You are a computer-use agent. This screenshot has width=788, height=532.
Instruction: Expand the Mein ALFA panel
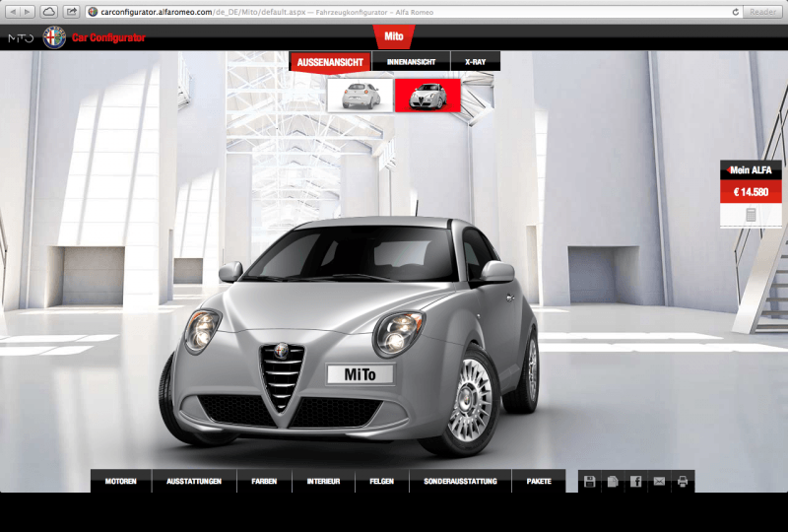(751, 170)
